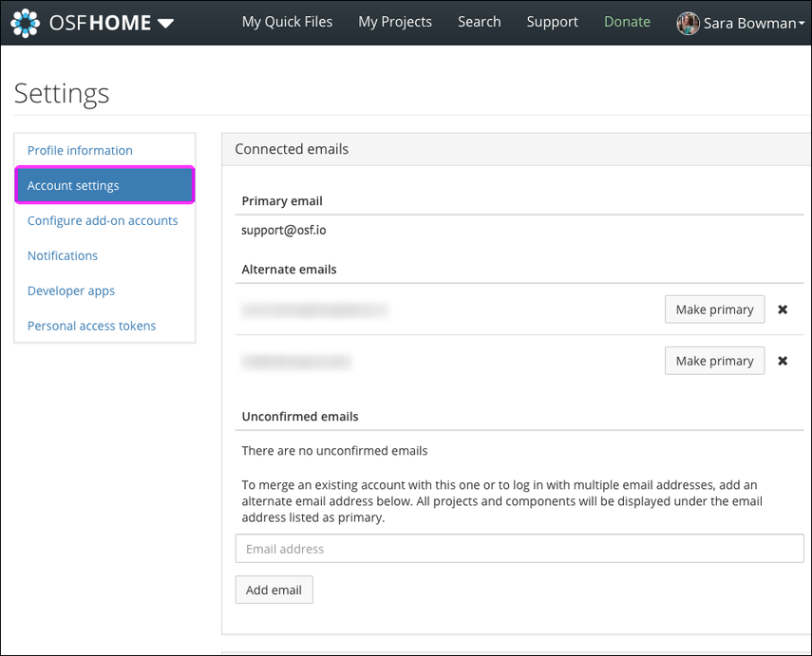This screenshot has height=656, width=812.
Task: Click the Unconfirmed emails heading
Action: click(300, 416)
